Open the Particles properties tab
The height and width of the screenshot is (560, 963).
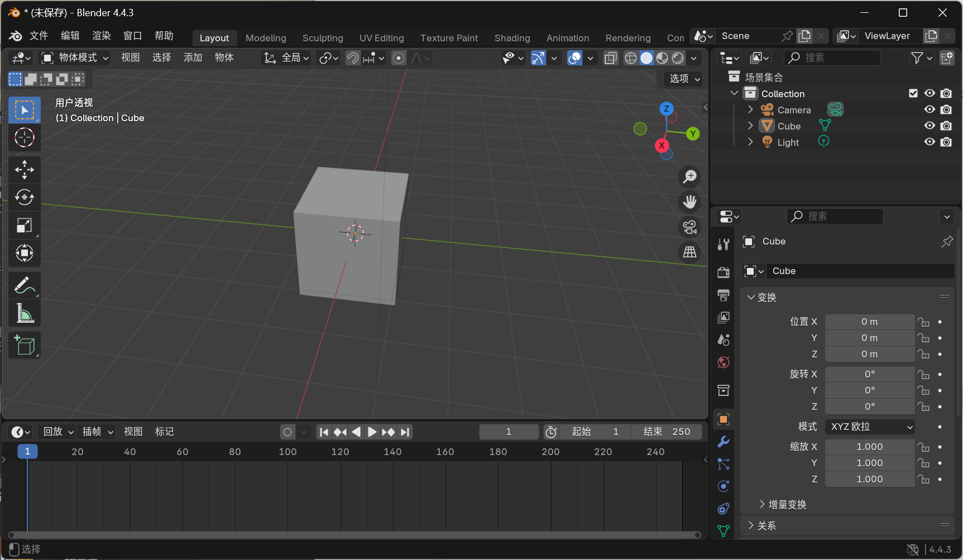[x=724, y=464]
